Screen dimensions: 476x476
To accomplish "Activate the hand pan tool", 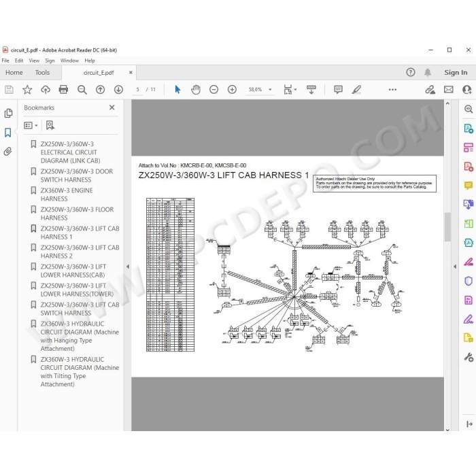I will point(196,90).
